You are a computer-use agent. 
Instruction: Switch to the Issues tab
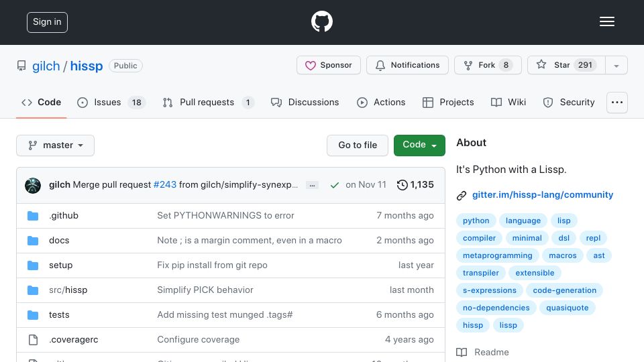[111, 102]
